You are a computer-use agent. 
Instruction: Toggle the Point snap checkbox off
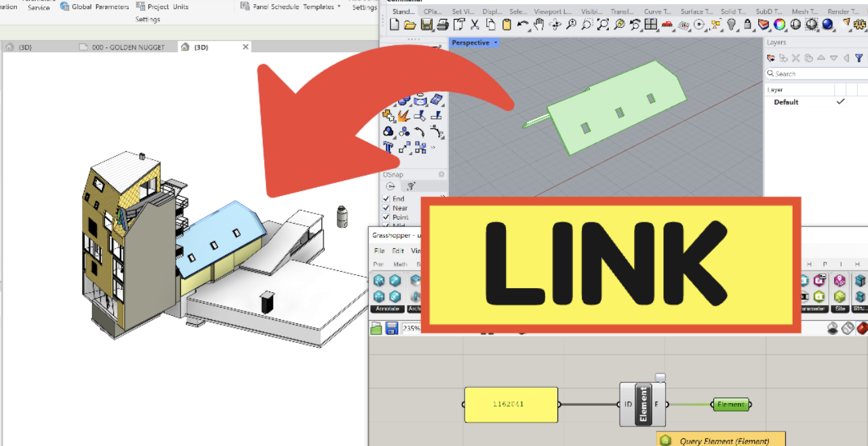[x=386, y=217]
